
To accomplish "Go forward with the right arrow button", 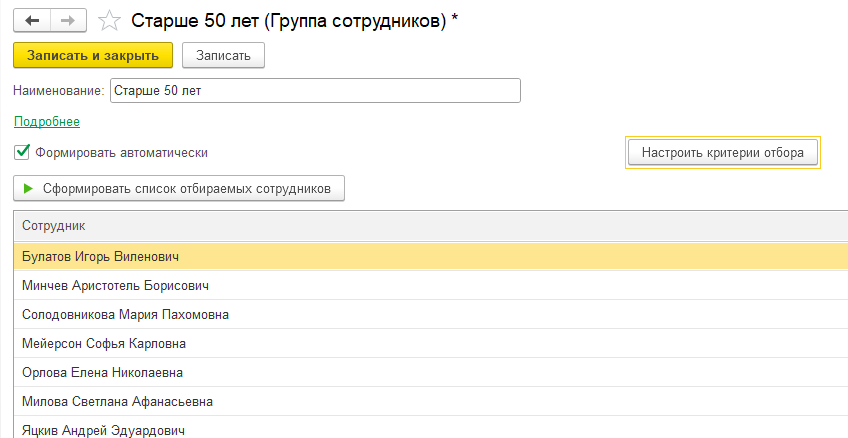I will [x=69, y=21].
